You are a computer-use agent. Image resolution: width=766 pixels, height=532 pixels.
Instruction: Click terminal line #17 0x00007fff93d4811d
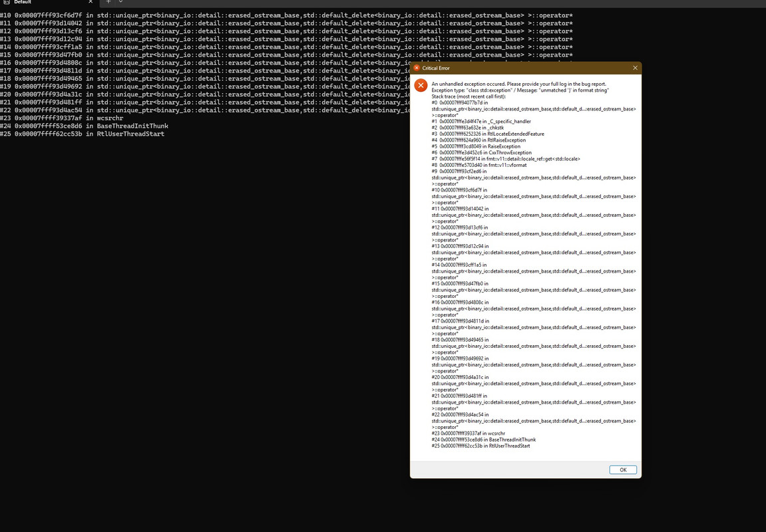tap(205, 70)
